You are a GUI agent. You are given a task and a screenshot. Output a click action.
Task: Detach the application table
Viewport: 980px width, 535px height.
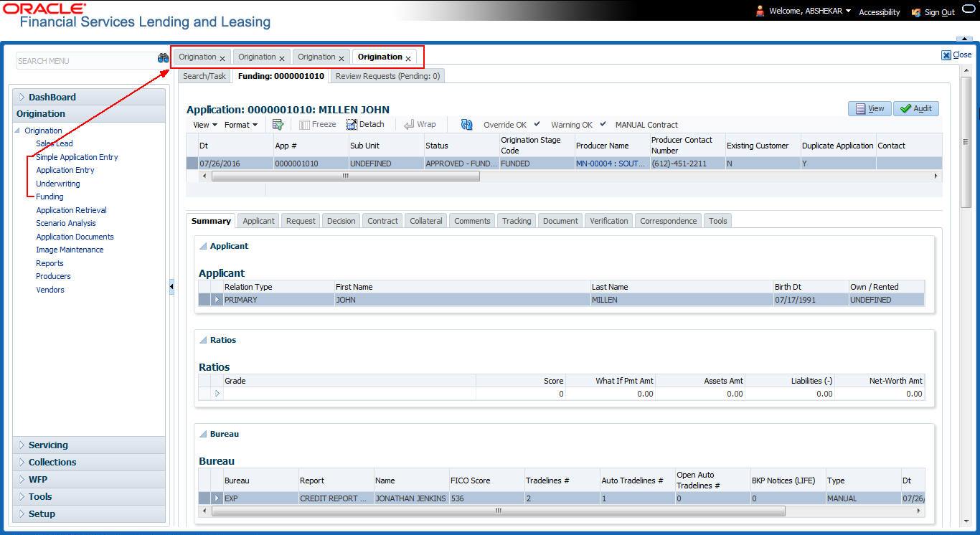click(x=365, y=125)
